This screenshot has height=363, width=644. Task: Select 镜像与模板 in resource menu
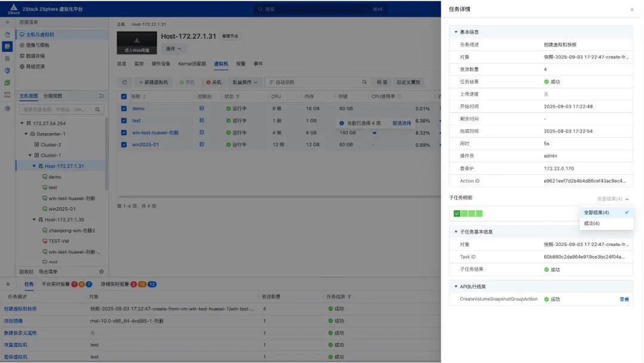38,45
